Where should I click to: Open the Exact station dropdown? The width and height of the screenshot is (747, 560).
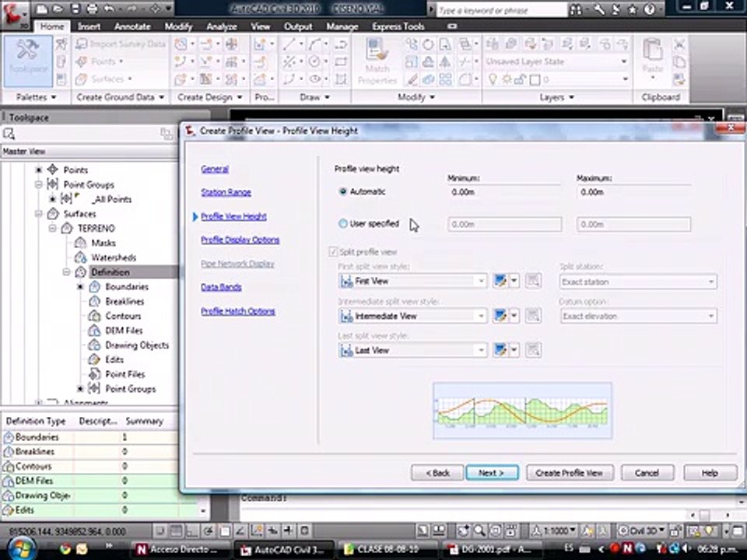tap(638, 282)
